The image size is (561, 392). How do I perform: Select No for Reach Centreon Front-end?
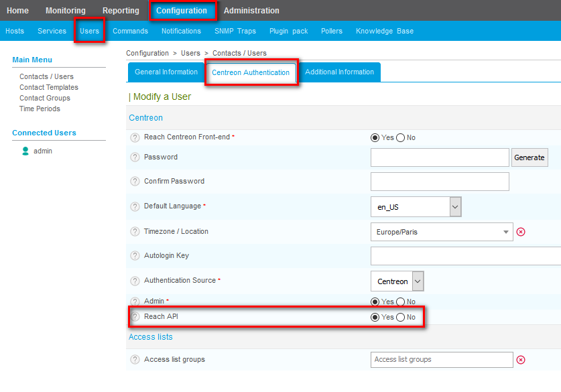tap(401, 138)
